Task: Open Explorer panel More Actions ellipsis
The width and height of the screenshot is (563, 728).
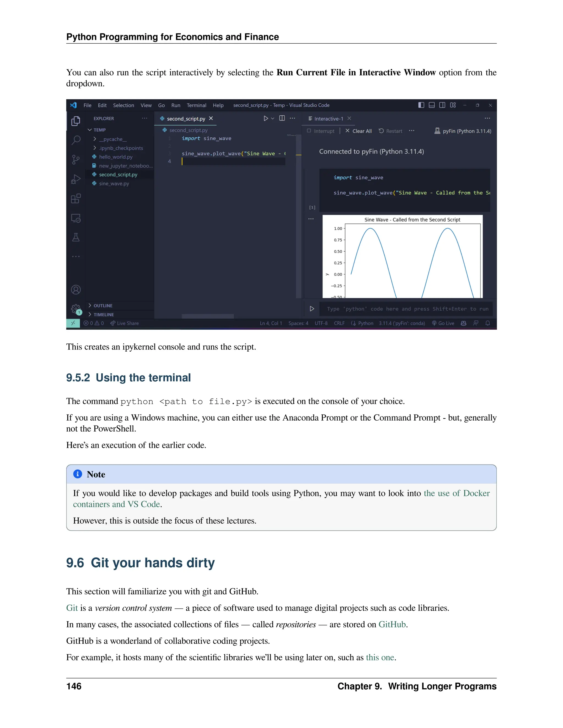Action: tap(144, 118)
